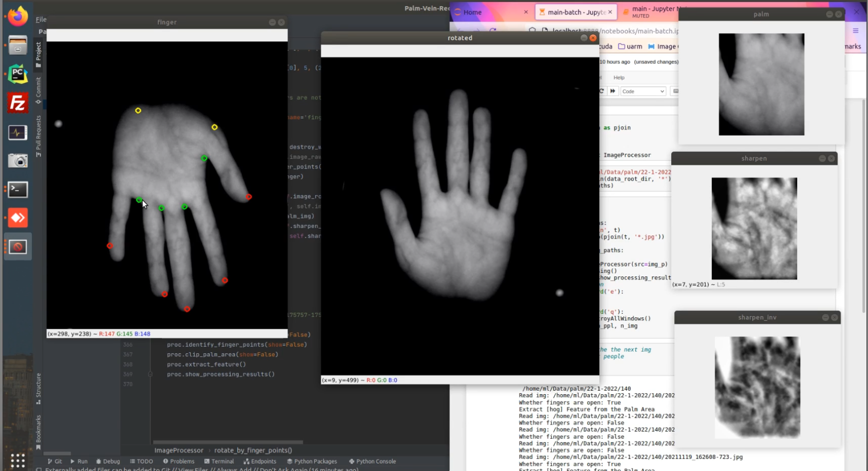Open the Code cell type dropdown

tap(643, 91)
